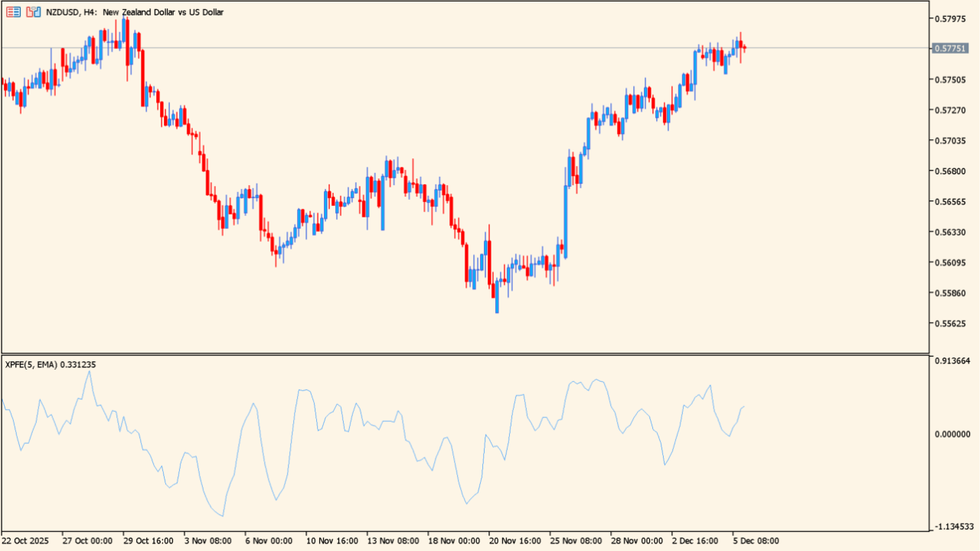Viewport: 980px width, 551px height.
Task: Select the 27 Oct 00:00 time marker
Action: pyautogui.click(x=87, y=541)
